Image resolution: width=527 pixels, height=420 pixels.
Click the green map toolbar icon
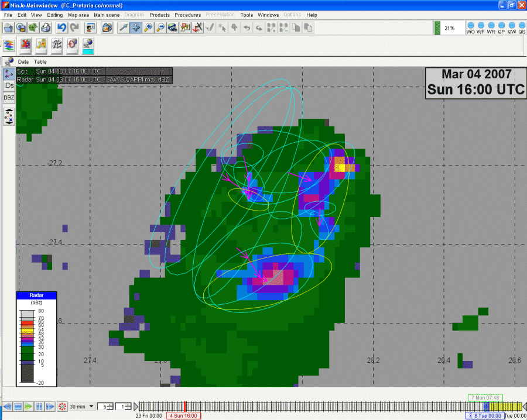point(33,28)
